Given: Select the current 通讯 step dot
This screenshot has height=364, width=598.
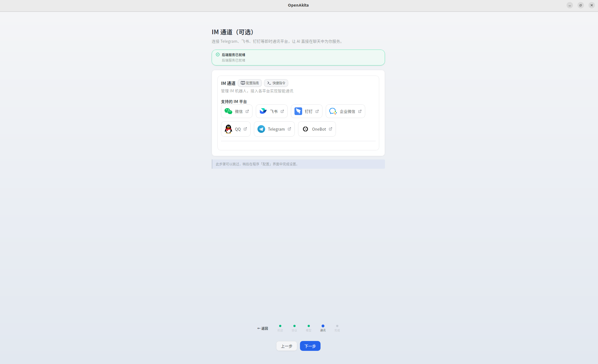Looking at the screenshot, I should click(x=323, y=326).
